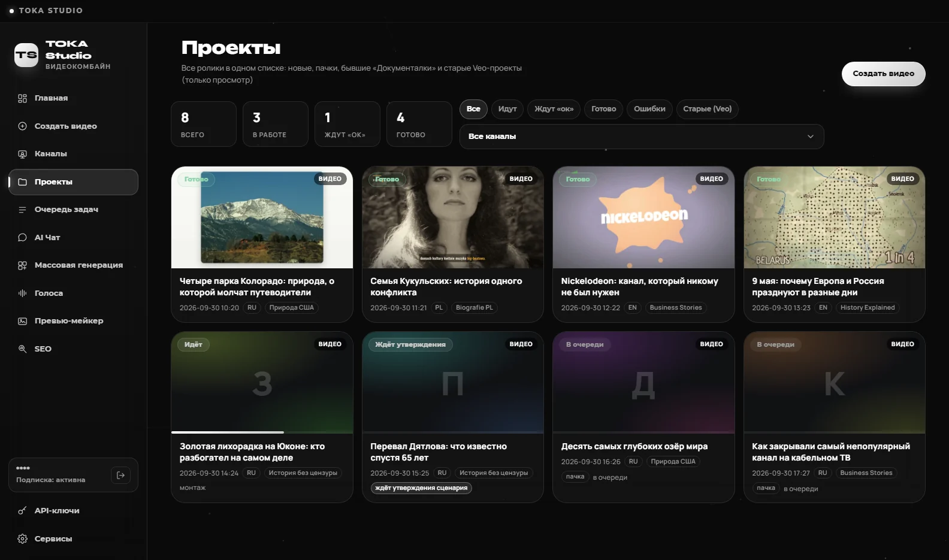Click title Перевал Дятлова: что известно
Image resolution: width=949 pixels, height=560 pixels.
[x=439, y=452]
